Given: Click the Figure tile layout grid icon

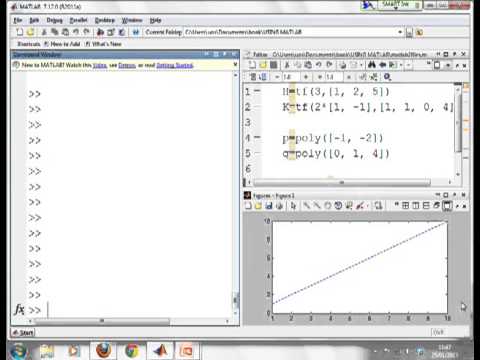Looking at the screenshot, I should click(x=405, y=206).
